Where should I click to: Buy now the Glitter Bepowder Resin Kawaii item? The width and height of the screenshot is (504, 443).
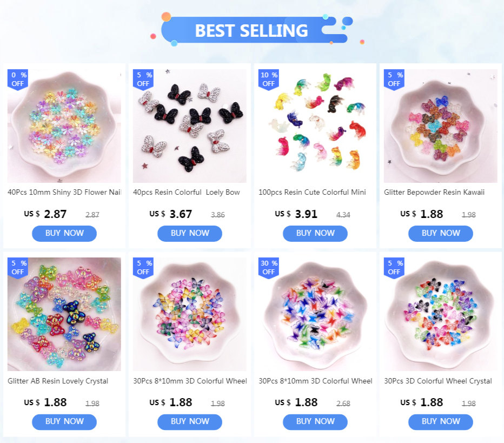tap(441, 233)
